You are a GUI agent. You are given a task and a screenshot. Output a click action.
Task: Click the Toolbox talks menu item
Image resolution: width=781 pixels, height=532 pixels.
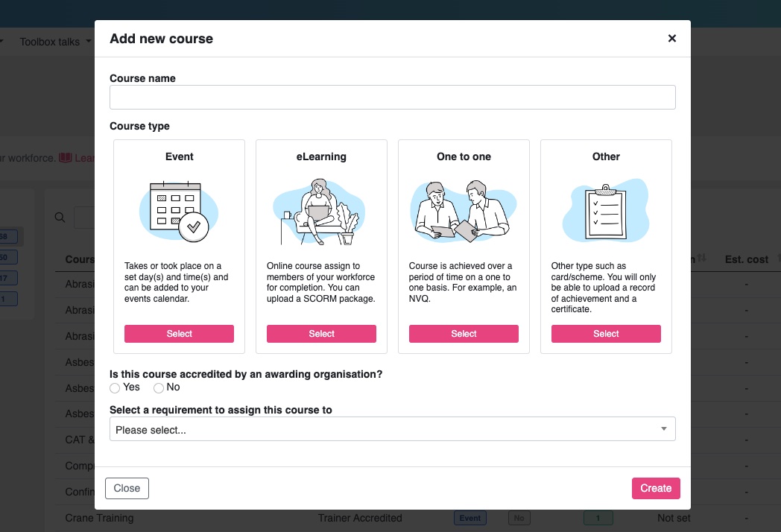click(x=51, y=42)
